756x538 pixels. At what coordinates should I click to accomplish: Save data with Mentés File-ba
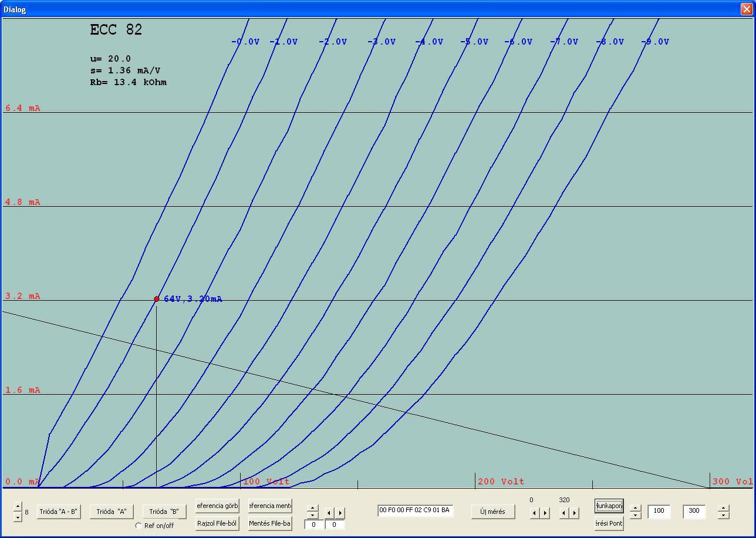coord(270,523)
